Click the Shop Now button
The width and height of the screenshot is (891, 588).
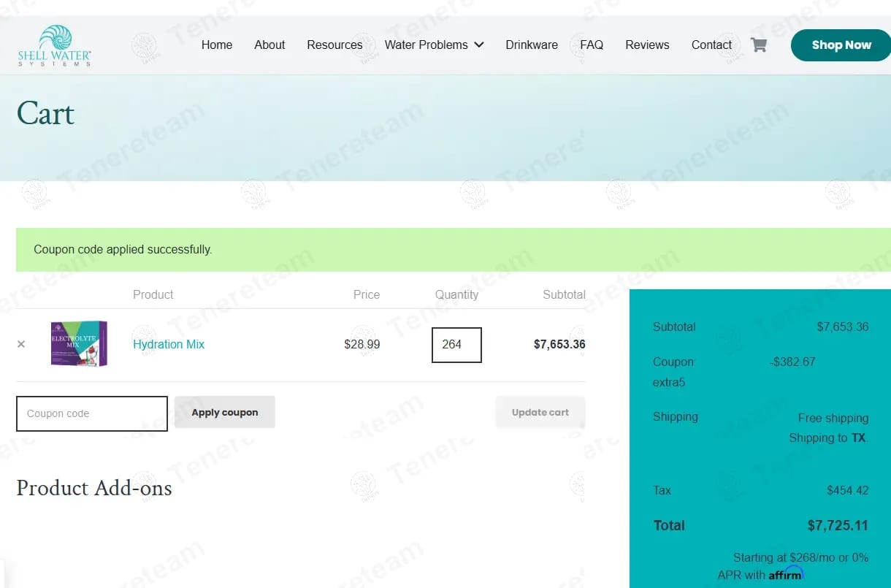841,45
